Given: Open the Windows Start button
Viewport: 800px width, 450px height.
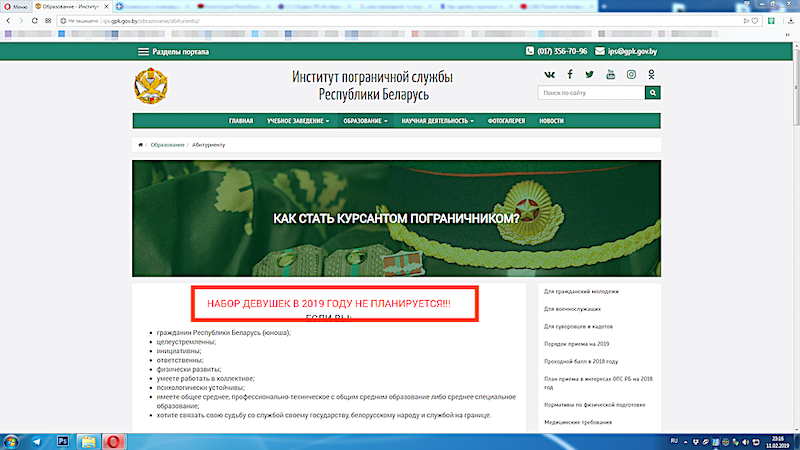Looking at the screenshot, I should tap(11, 442).
